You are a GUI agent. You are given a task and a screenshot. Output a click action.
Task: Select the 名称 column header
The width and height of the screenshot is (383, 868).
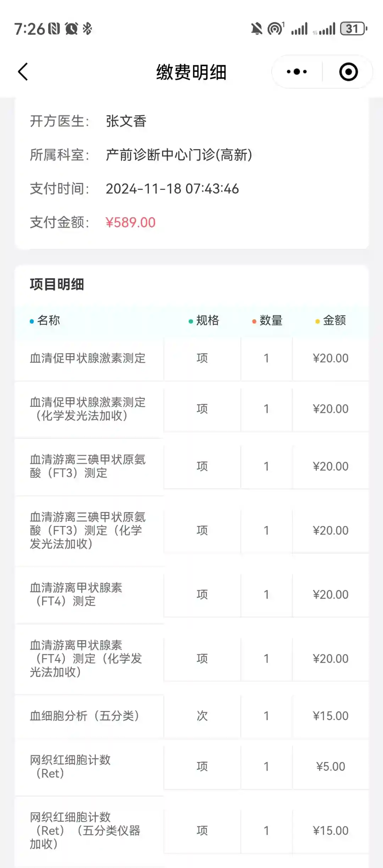48,320
